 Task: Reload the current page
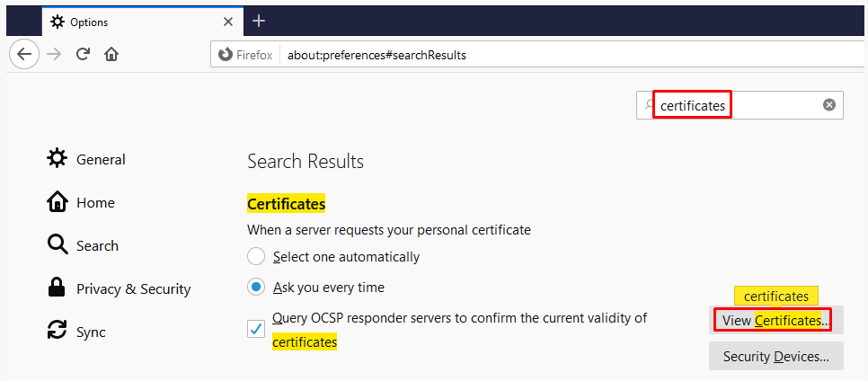tap(83, 54)
